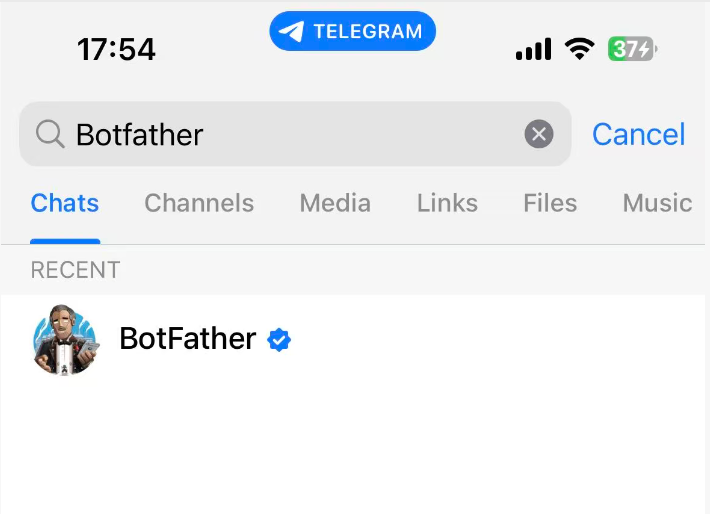Tap the Wi-Fi status icon
The width and height of the screenshot is (710, 514).
point(579,48)
